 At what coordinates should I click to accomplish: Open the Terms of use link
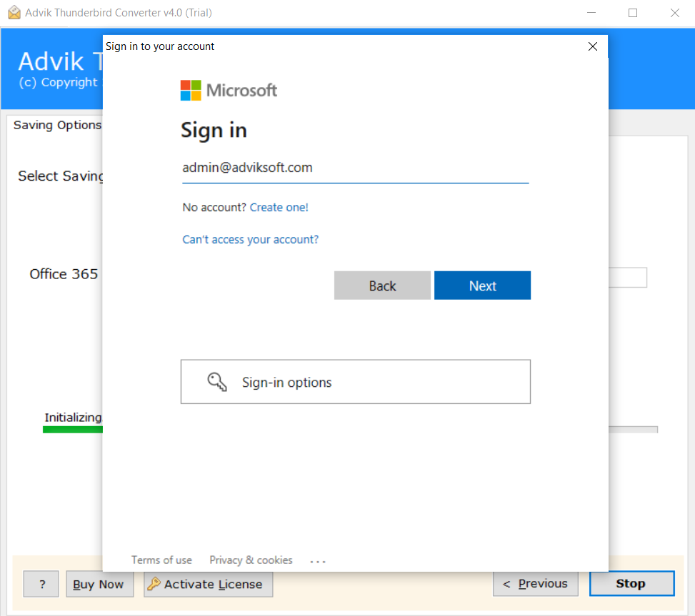(x=161, y=560)
